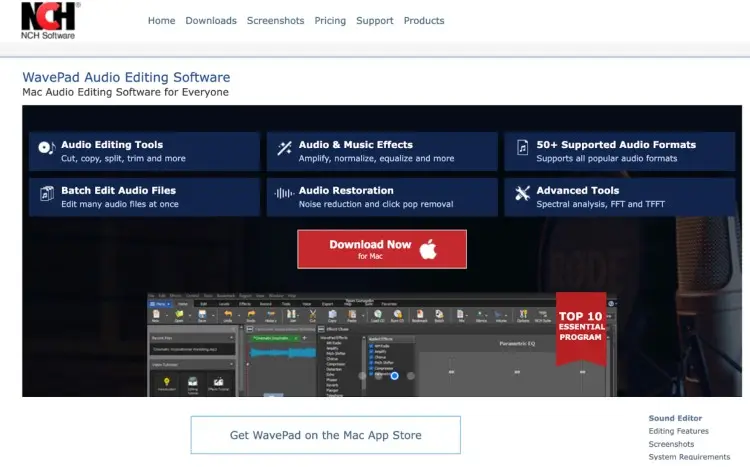This screenshot has height=467, width=750.
Task: Open the Pricing page
Action: [330, 21]
